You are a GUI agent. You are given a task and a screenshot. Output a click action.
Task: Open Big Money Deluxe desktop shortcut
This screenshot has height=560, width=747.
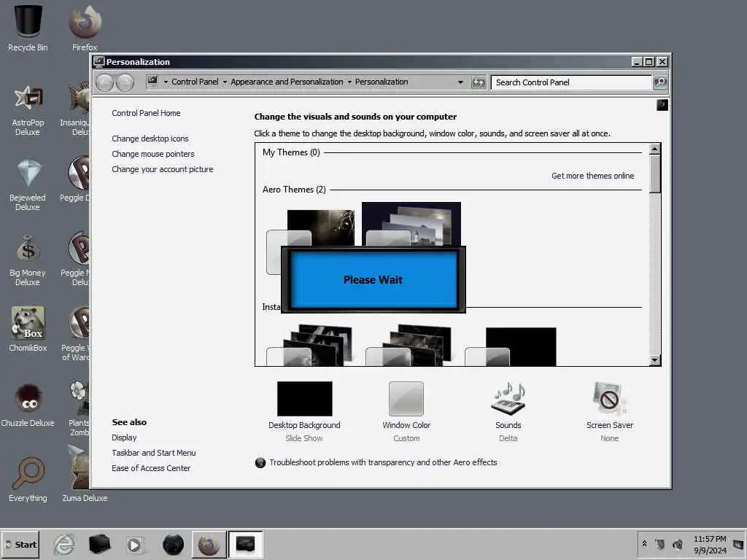[x=28, y=260]
